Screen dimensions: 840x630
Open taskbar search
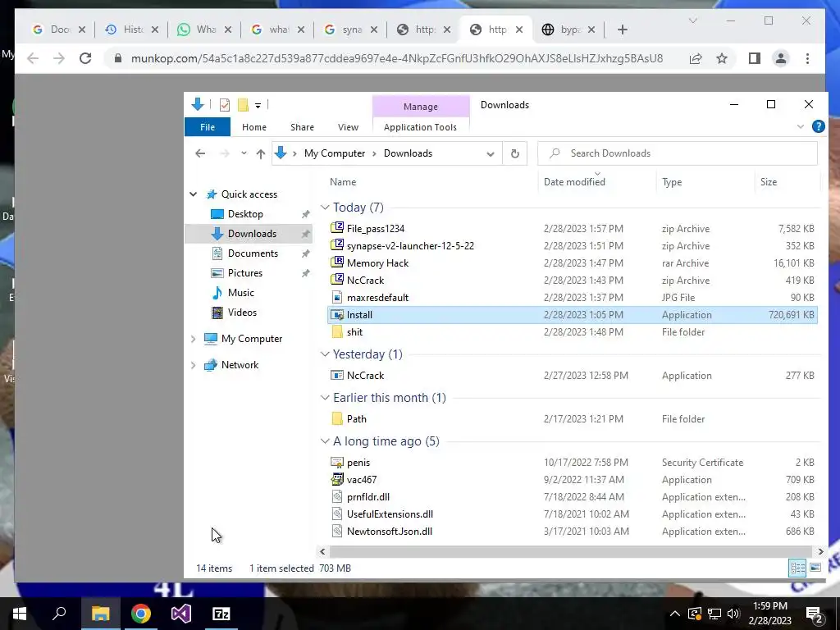click(x=59, y=614)
